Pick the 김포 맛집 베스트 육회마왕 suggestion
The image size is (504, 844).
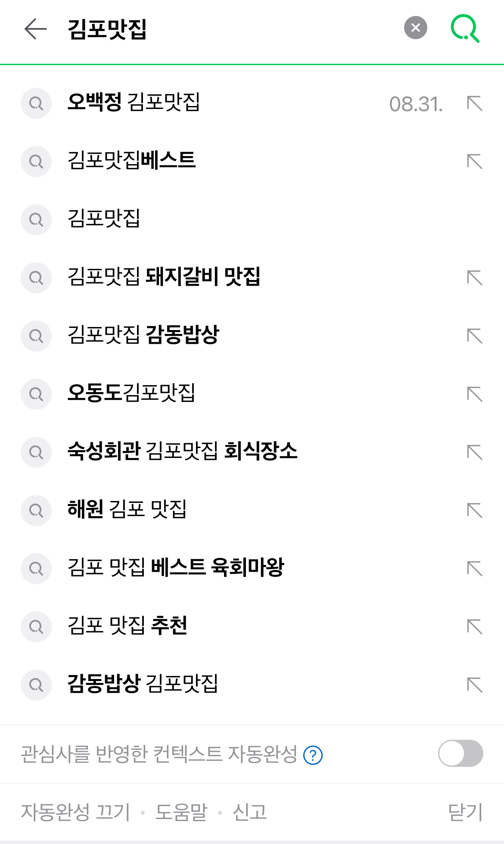coord(176,568)
